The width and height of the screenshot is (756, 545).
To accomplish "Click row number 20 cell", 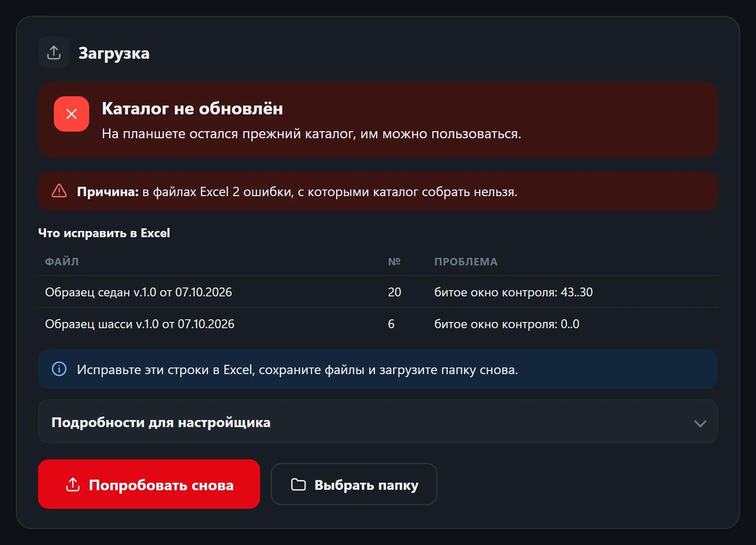I will [x=394, y=292].
